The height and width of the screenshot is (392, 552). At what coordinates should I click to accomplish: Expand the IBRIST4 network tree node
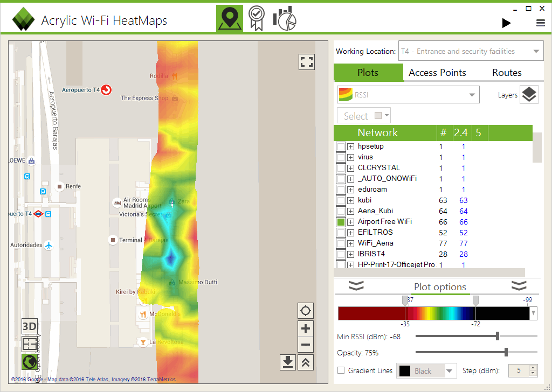click(350, 254)
